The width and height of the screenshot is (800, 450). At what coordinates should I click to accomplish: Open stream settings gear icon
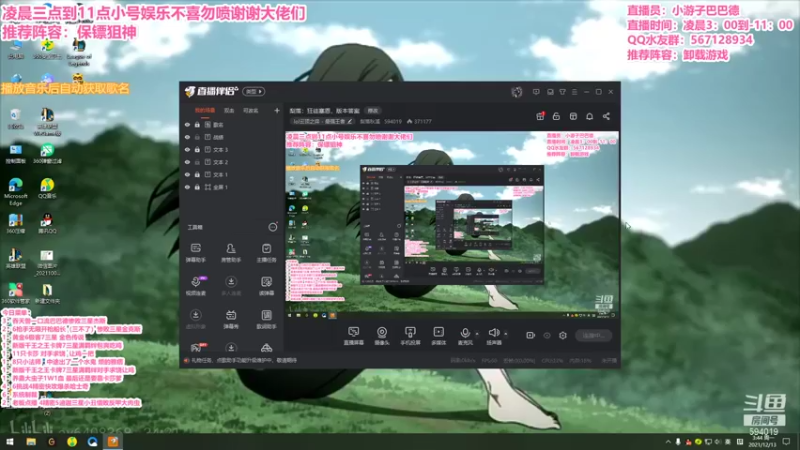563,335
